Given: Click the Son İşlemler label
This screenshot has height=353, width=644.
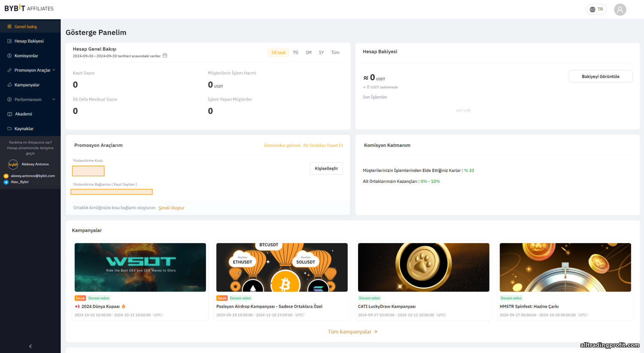Looking at the screenshot, I should click(x=375, y=97).
